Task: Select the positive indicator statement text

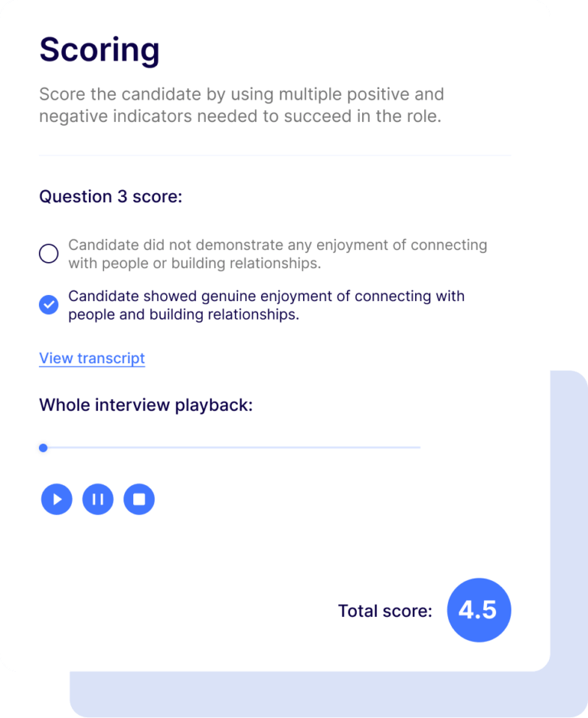Action: click(x=266, y=304)
